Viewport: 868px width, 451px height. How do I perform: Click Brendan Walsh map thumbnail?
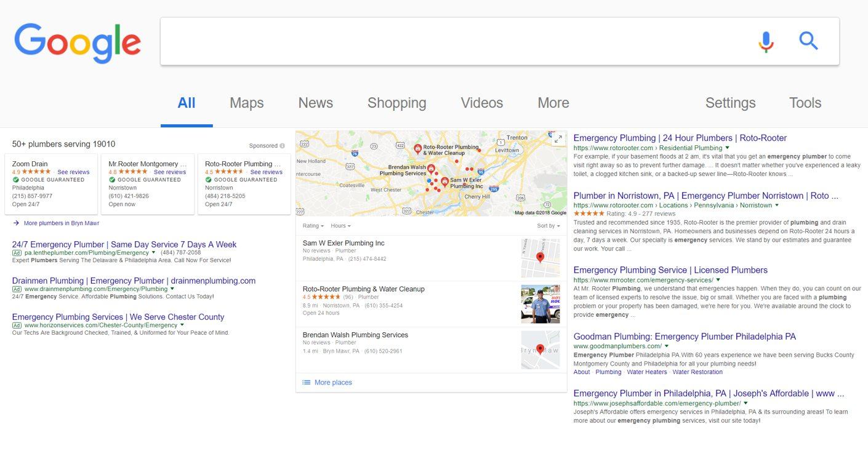click(x=540, y=350)
